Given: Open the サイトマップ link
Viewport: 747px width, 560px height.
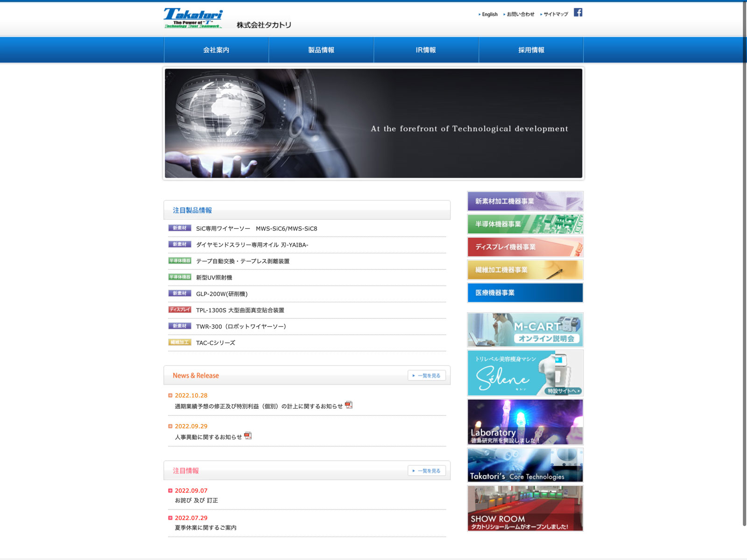Looking at the screenshot, I should [x=556, y=14].
